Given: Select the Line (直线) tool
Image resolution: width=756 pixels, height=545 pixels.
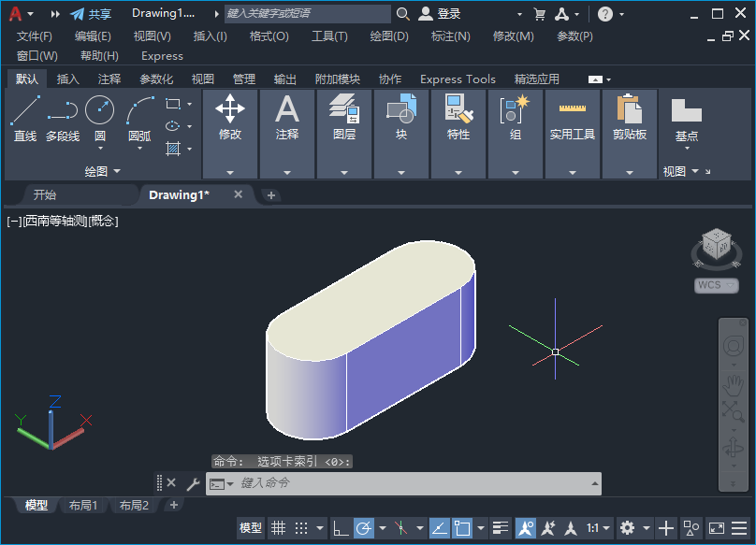Looking at the screenshot, I should click(x=25, y=111).
